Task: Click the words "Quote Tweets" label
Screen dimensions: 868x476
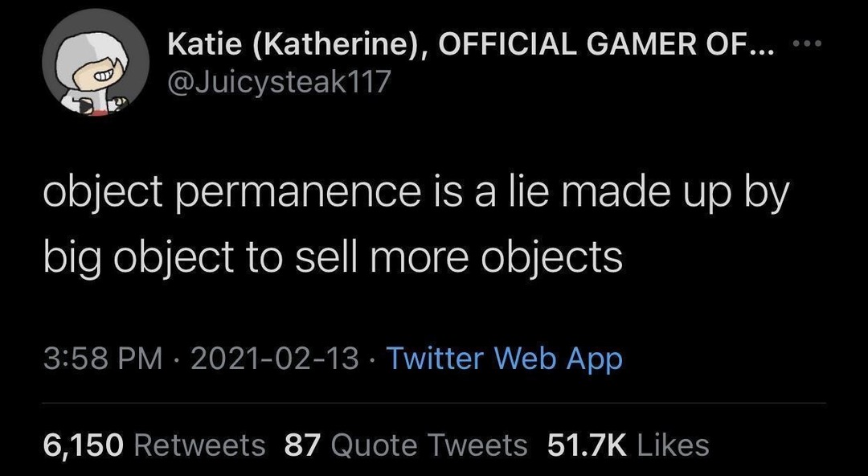Action: pos(428,444)
